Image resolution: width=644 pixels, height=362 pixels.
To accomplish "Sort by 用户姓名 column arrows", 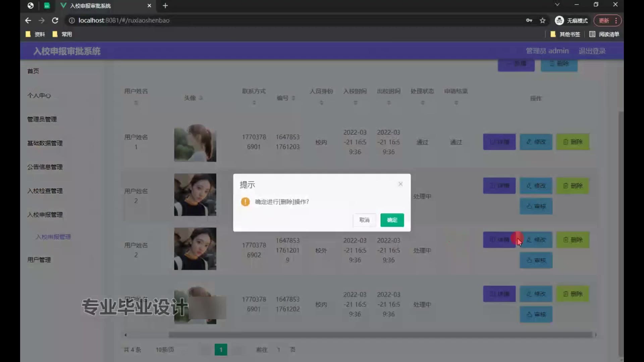I will click(x=136, y=103).
